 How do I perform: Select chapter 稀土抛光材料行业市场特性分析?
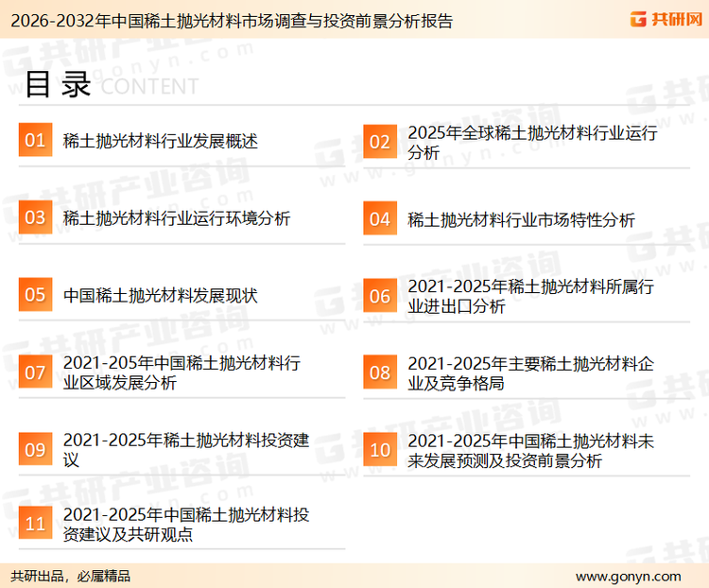coord(521,220)
